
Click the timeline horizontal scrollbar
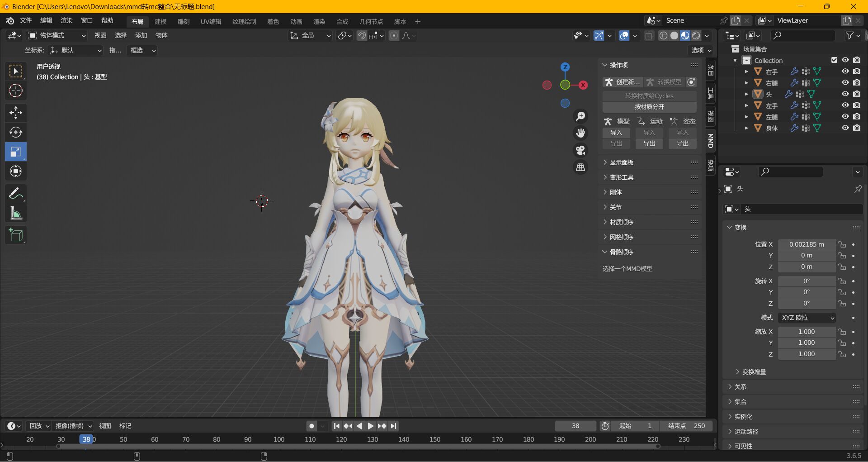click(x=358, y=446)
